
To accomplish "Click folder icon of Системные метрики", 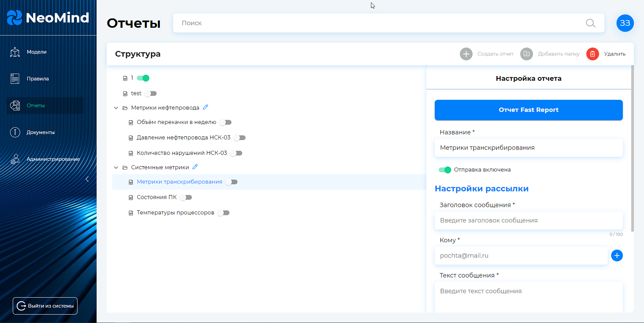I will (125, 167).
